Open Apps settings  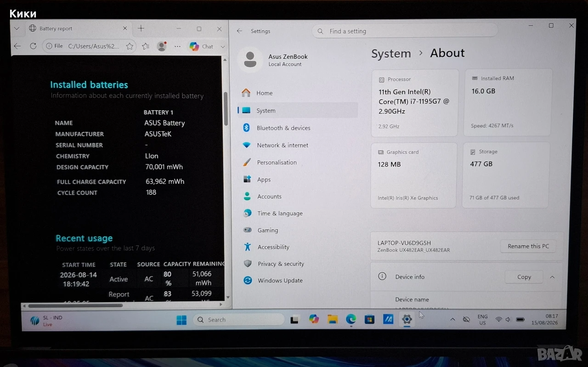coord(298,180)
